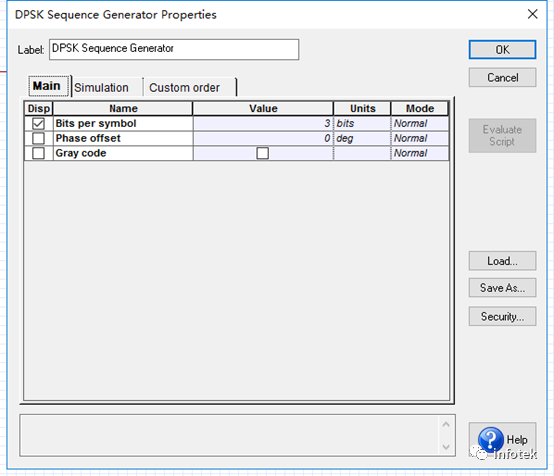Click the Value column header
This screenshot has width=554, height=476.
click(x=263, y=108)
